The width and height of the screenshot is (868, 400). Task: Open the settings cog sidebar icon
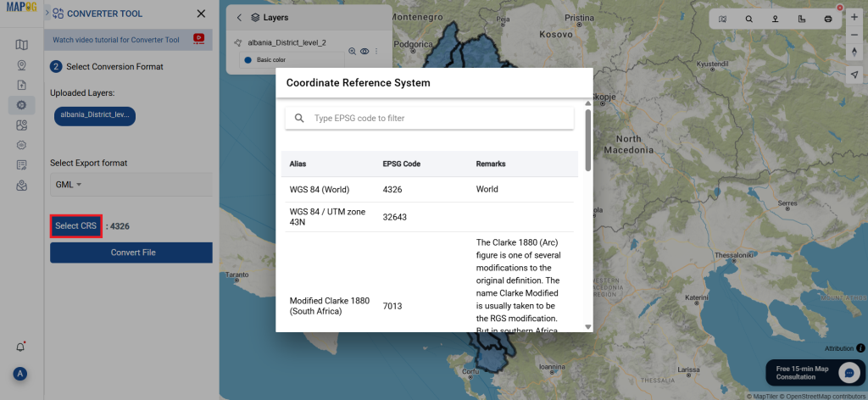click(x=21, y=145)
